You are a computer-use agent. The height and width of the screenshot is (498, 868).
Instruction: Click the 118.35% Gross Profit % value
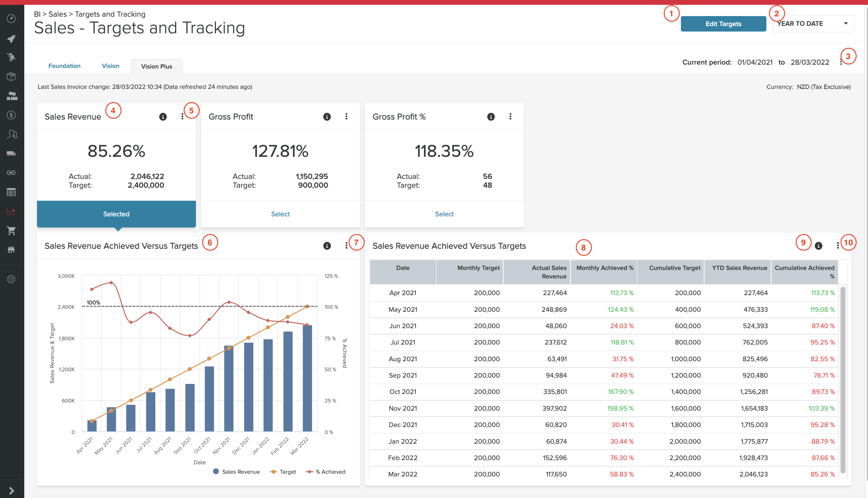point(444,151)
